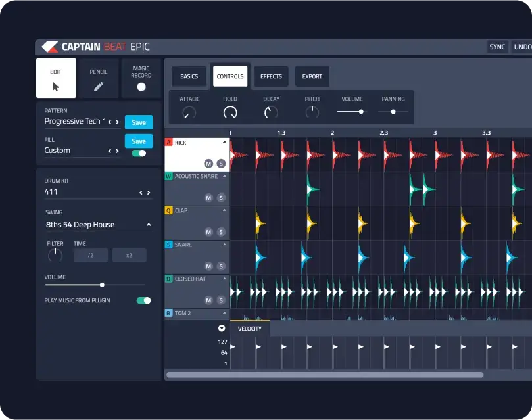The width and height of the screenshot is (532, 420).
Task: Turn the Attack knob
Action: (x=189, y=112)
